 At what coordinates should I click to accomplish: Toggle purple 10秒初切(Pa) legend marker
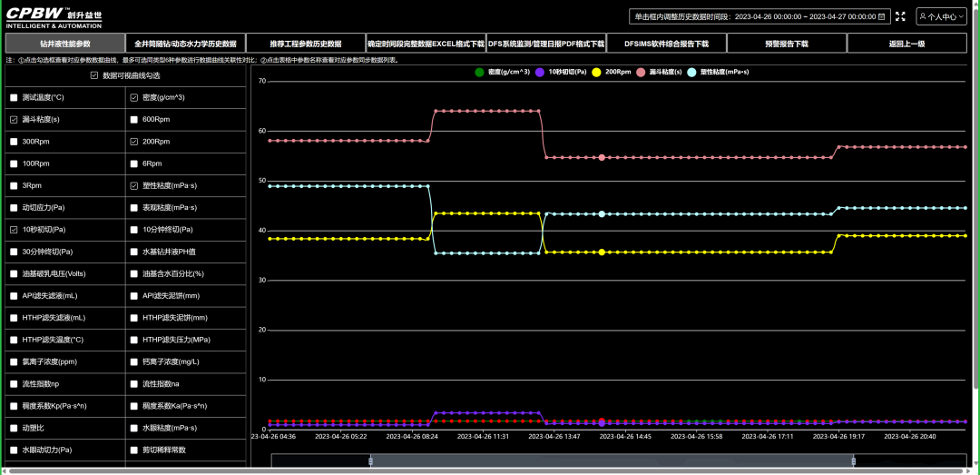(x=540, y=72)
